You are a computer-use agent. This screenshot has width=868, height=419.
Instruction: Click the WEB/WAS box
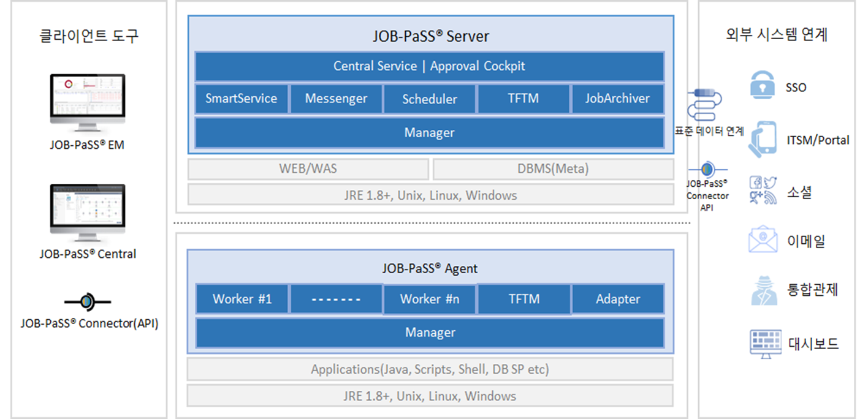click(308, 168)
